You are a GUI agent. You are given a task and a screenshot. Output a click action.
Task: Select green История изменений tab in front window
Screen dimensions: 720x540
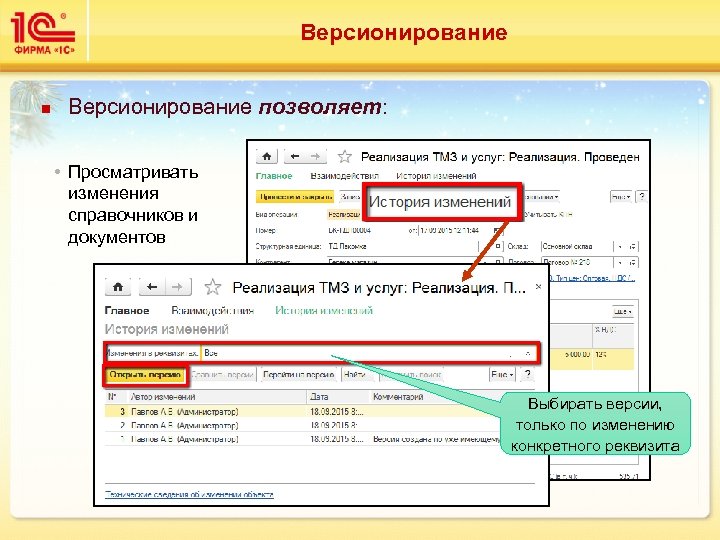coord(324,311)
